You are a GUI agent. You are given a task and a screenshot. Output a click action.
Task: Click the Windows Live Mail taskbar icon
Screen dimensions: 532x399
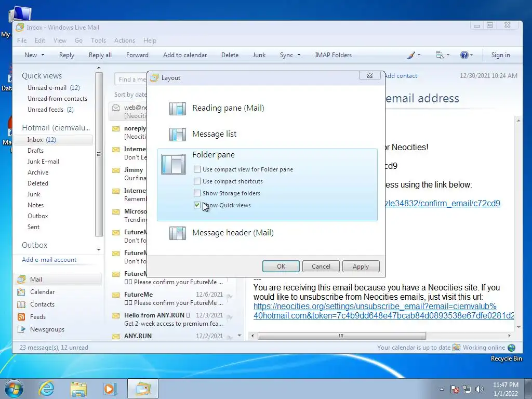(143, 389)
